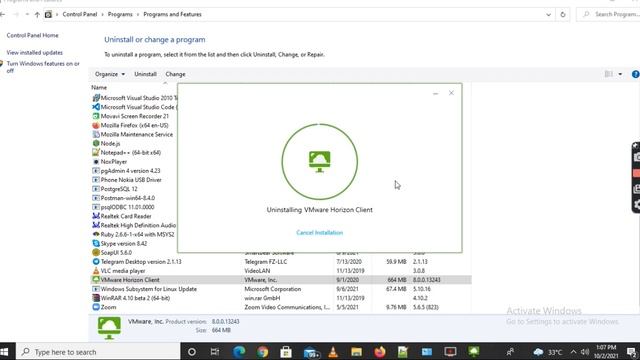Open the view options dropdown arrow

[620, 74]
